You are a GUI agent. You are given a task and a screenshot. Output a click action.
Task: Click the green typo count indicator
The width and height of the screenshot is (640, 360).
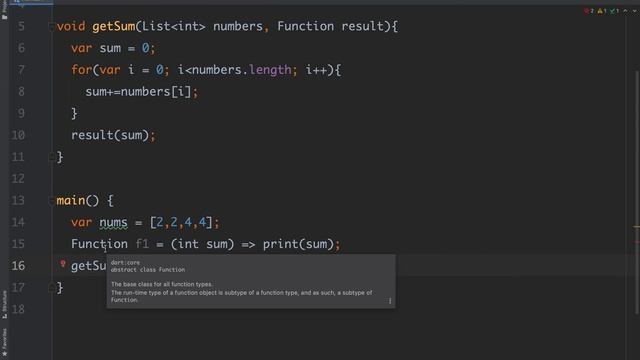coord(614,11)
